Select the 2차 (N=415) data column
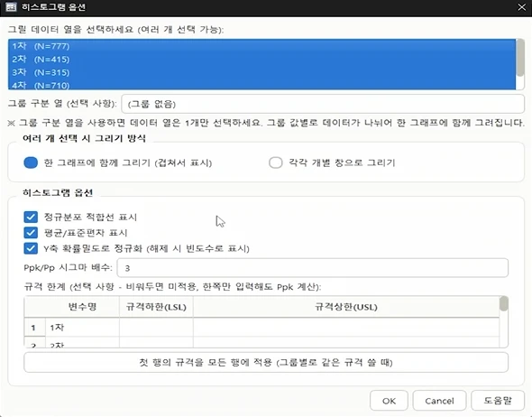Viewport: 532px width, 417px height. (261, 59)
